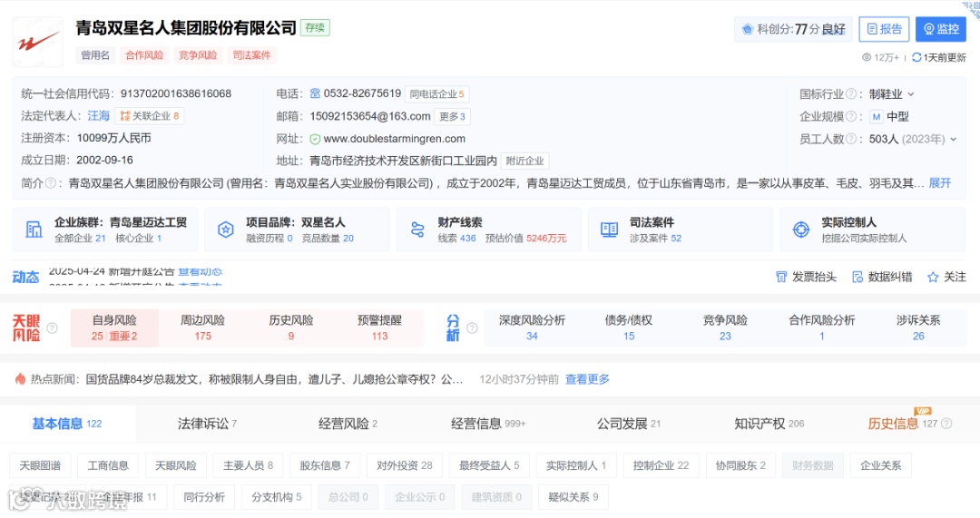Open 附近企业 nearby companies button
Viewport: 980px width, 518px height.
pyautogui.click(x=525, y=161)
